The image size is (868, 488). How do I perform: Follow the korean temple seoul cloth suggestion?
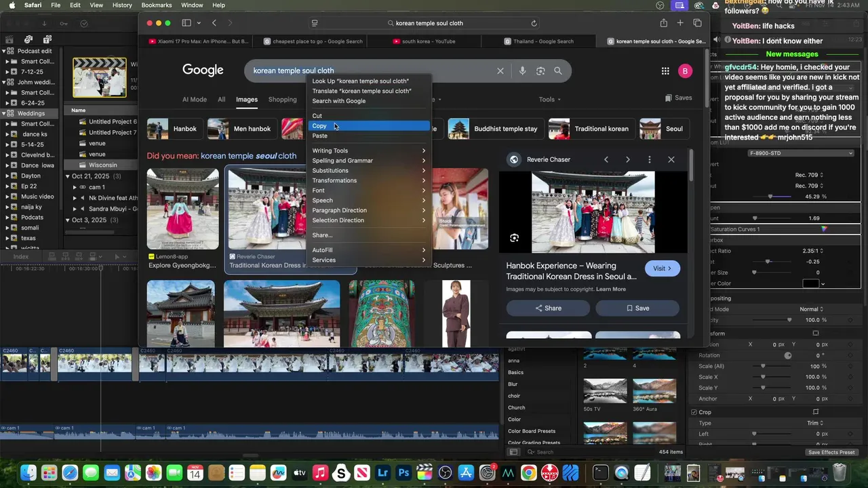[248, 156]
